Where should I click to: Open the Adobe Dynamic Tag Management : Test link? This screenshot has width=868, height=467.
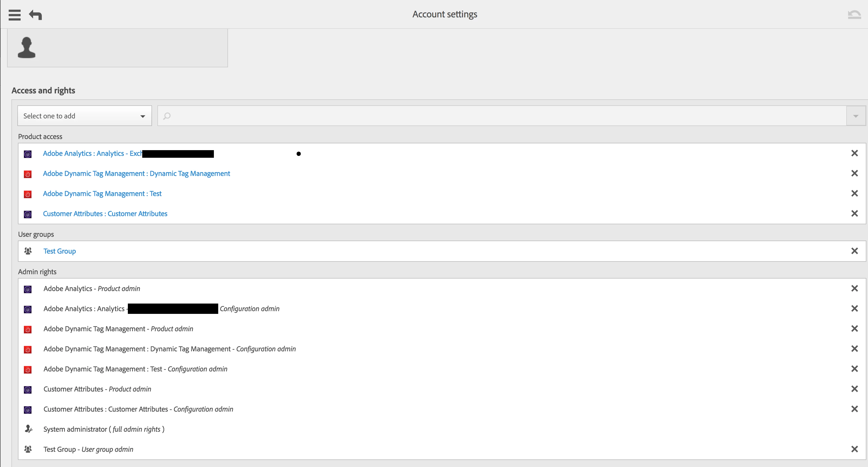coord(102,194)
